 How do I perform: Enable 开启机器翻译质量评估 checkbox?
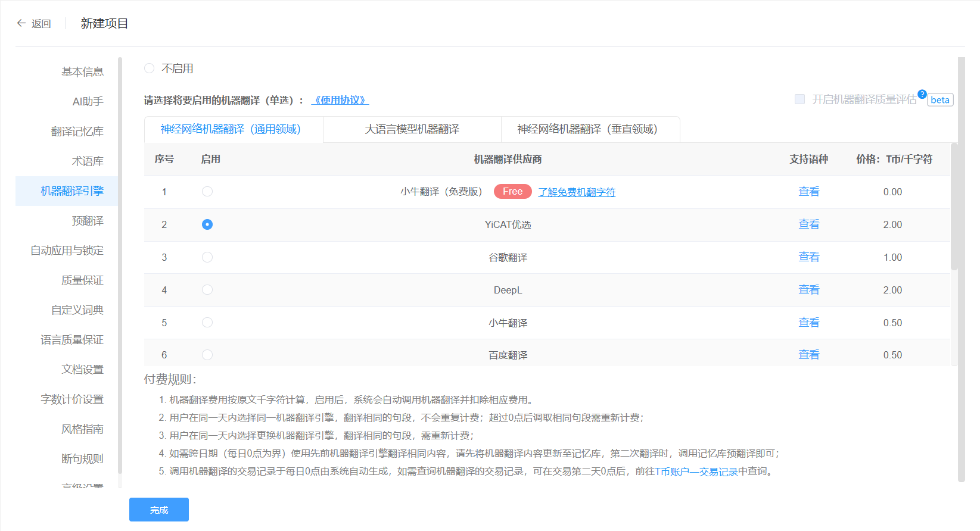click(799, 99)
